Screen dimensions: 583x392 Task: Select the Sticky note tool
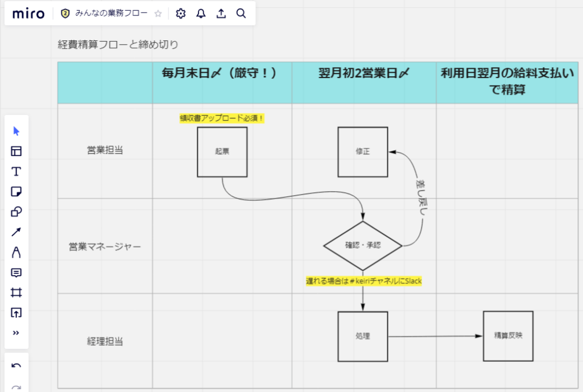pyautogui.click(x=16, y=192)
